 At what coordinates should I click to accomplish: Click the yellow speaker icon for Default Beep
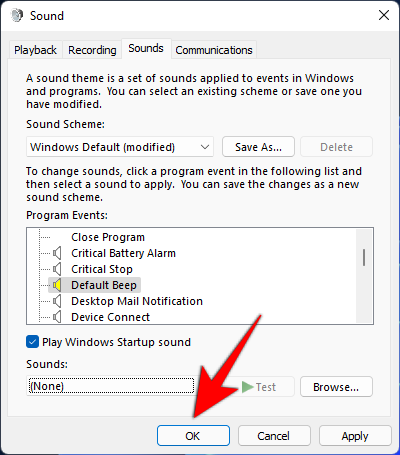[57, 285]
